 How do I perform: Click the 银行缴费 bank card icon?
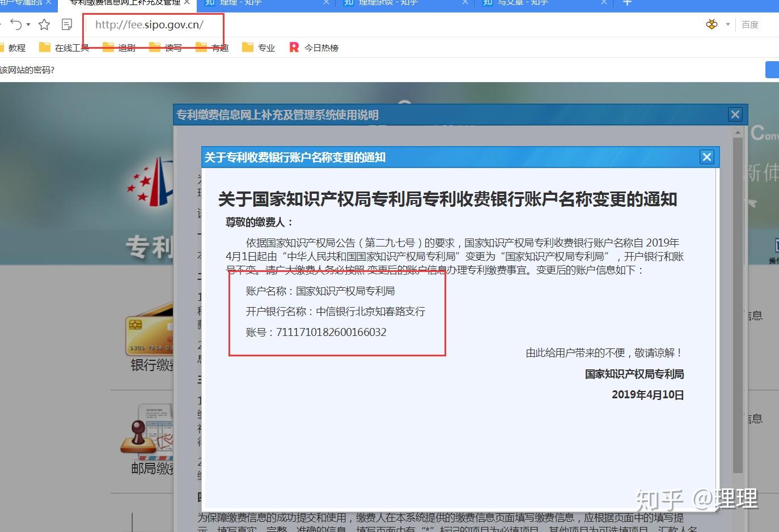click(150, 330)
